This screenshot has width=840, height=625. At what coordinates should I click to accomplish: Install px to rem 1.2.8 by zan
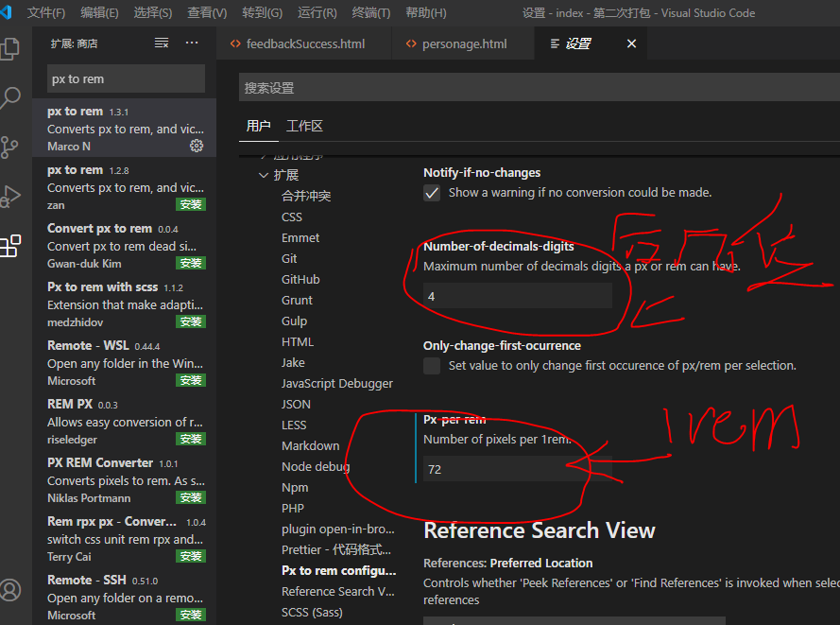click(191, 204)
